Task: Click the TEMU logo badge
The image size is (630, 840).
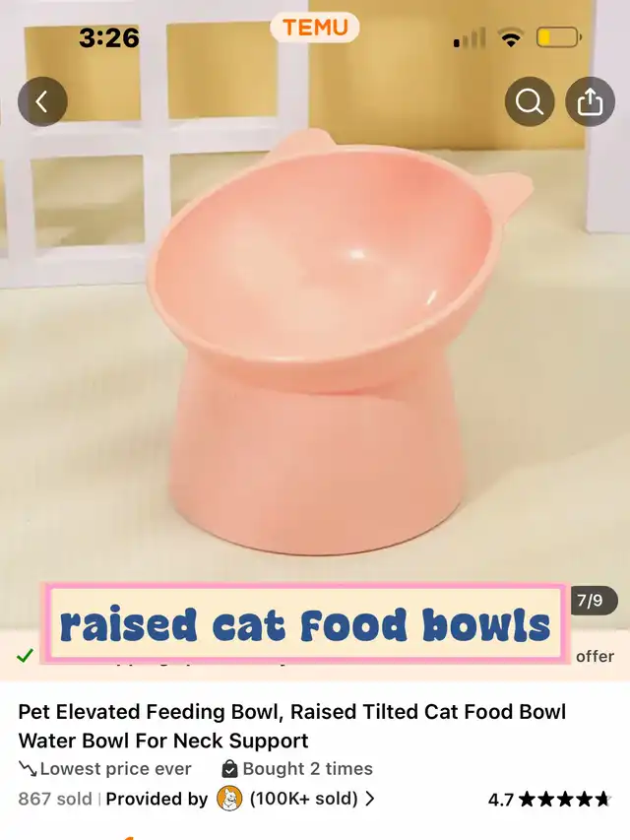Action: [x=314, y=28]
